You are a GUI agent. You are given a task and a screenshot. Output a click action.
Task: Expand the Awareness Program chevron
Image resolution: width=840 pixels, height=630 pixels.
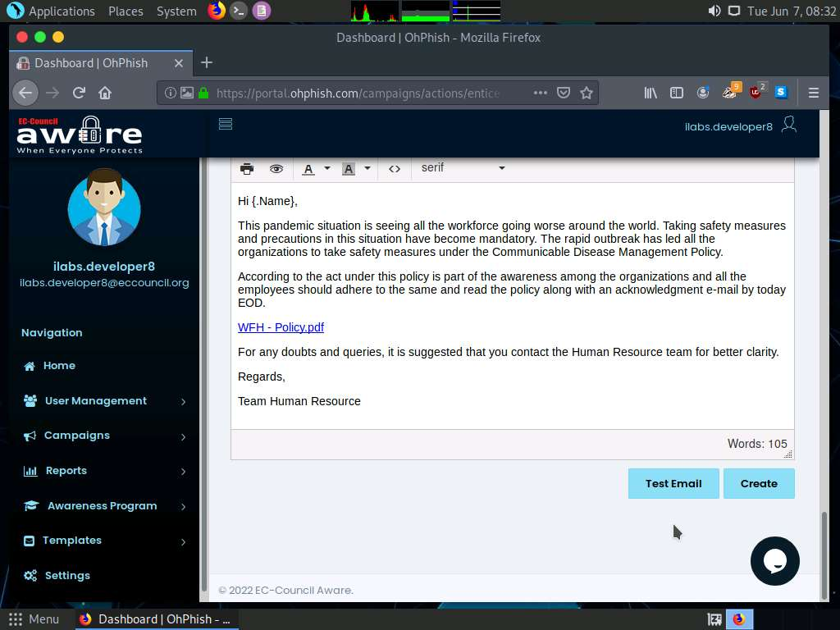click(x=183, y=507)
